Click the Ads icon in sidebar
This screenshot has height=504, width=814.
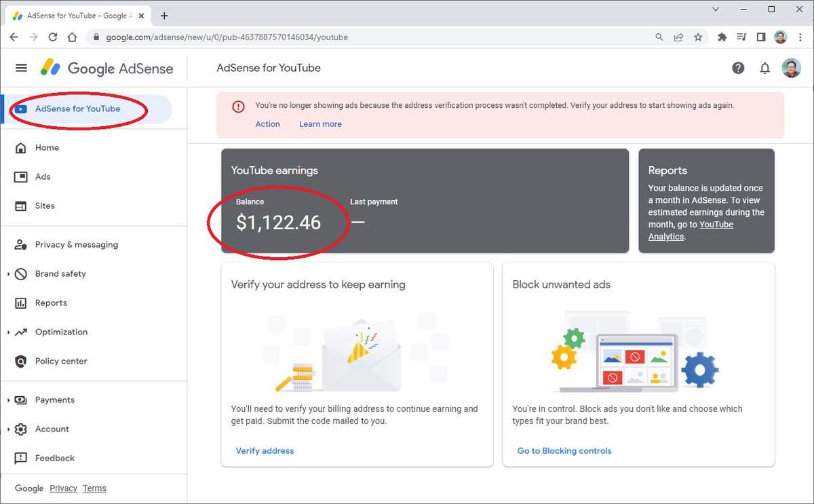click(x=21, y=177)
